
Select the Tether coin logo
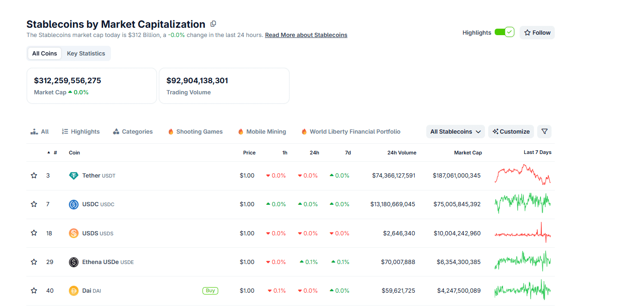tap(74, 175)
